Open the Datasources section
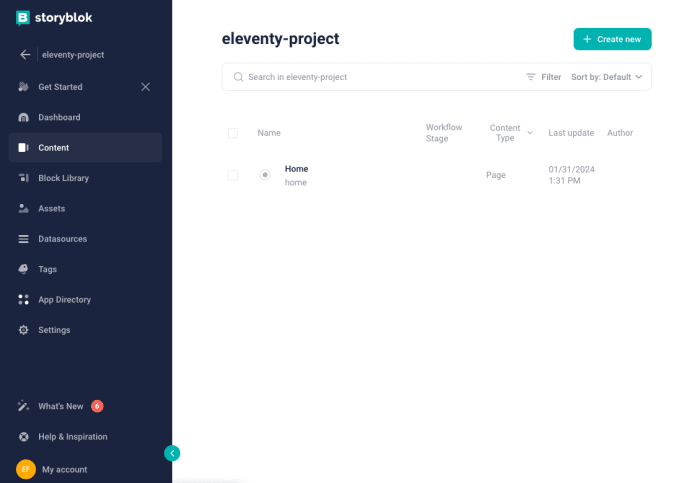 (x=85, y=239)
